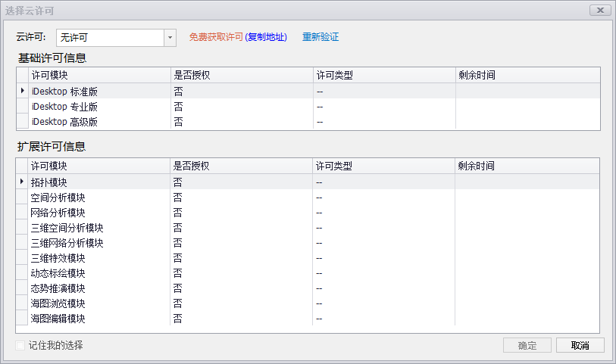This screenshot has width=616, height=364.
Task: Select the 网络分析模块 row
Action: click(x=308, y=213)
